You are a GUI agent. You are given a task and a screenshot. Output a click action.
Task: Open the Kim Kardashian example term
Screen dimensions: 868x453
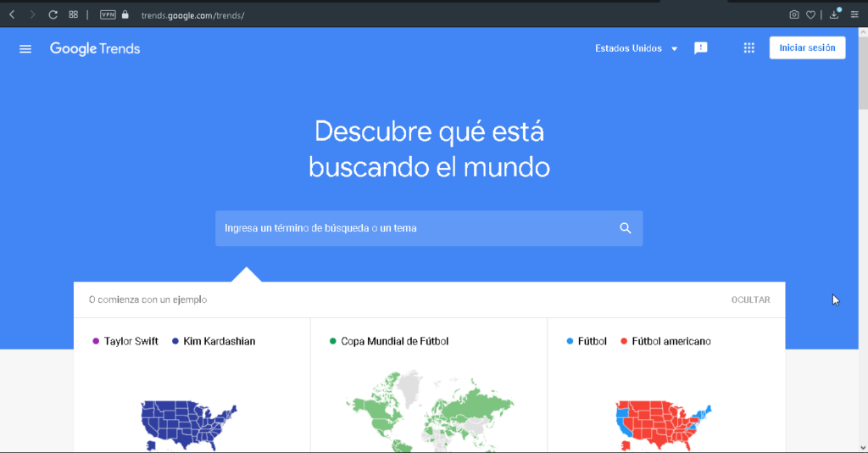click(220, 341)
